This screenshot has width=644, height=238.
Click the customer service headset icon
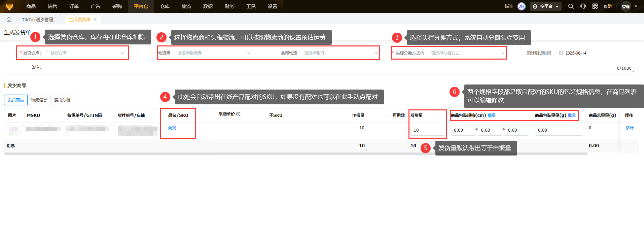(583, 6)
